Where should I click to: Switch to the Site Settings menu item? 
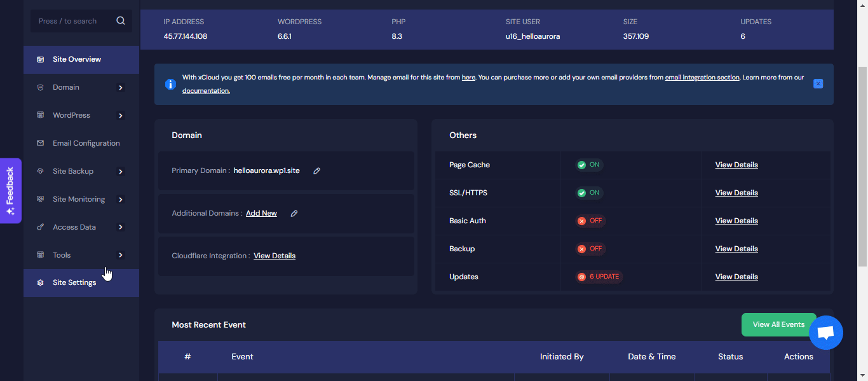(x=74, y=282)
